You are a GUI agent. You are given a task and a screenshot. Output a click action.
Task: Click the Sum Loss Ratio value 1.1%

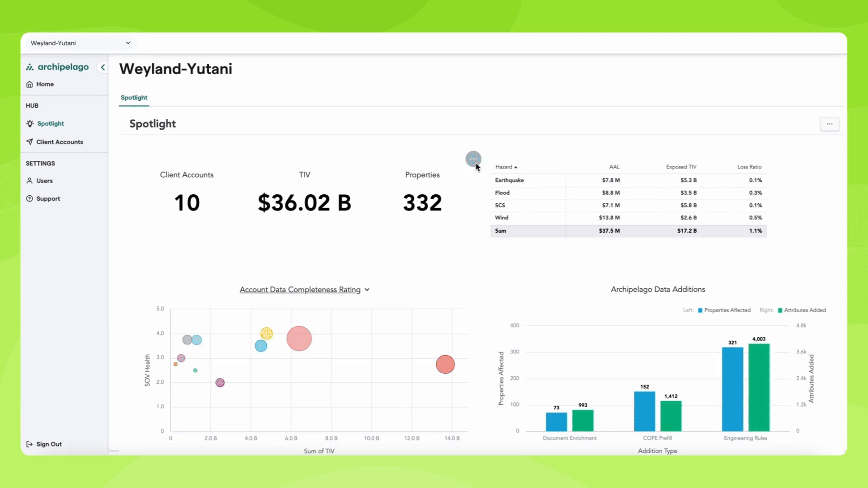[x=755, y=231]
